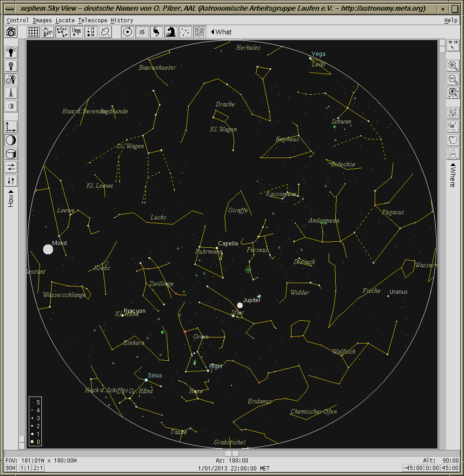Click the date and time readout
Viewport: 464px width, 476px height.
click(x=233, y=468)
